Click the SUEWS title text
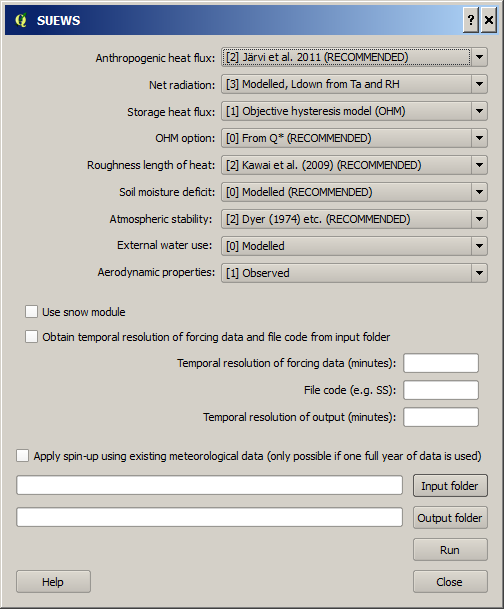This screenshot has height=609, width=504. point(58,21)
